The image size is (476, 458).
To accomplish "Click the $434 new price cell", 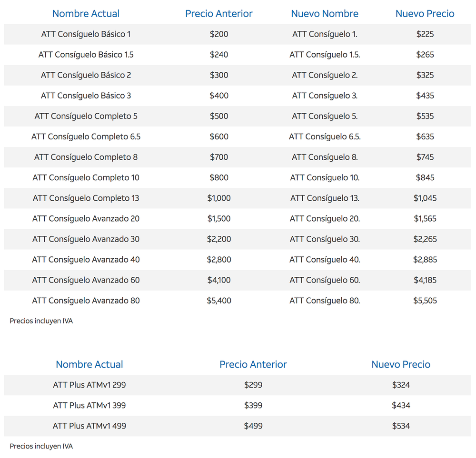I will click(x=401, y=405).
